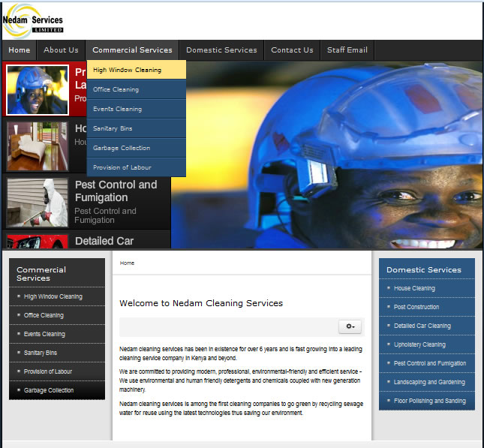Click the Domestic Services sidebar heading
This screenshot has width=484, height=448.
[x=424, y=270]
